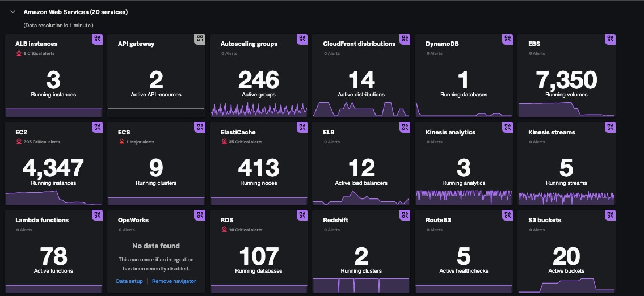Open the EC2 card title

[x=22, y=132]
